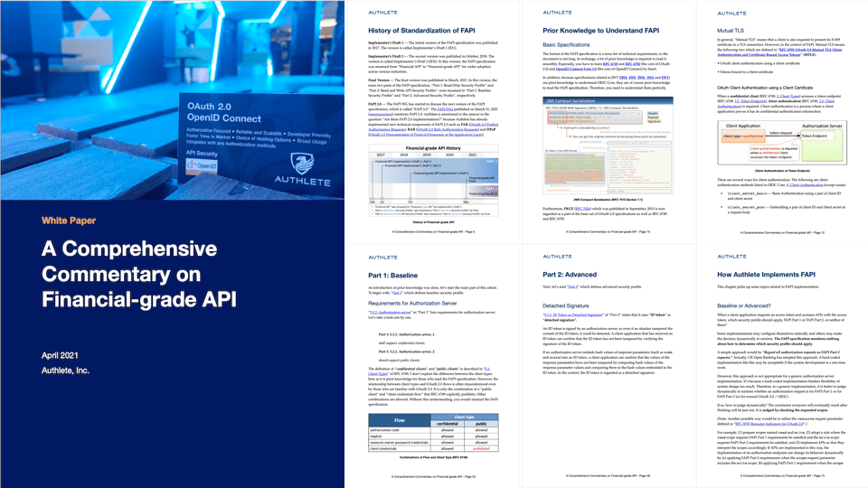Click the OpenID logo badge on the booth sign

tap(202, 164)
